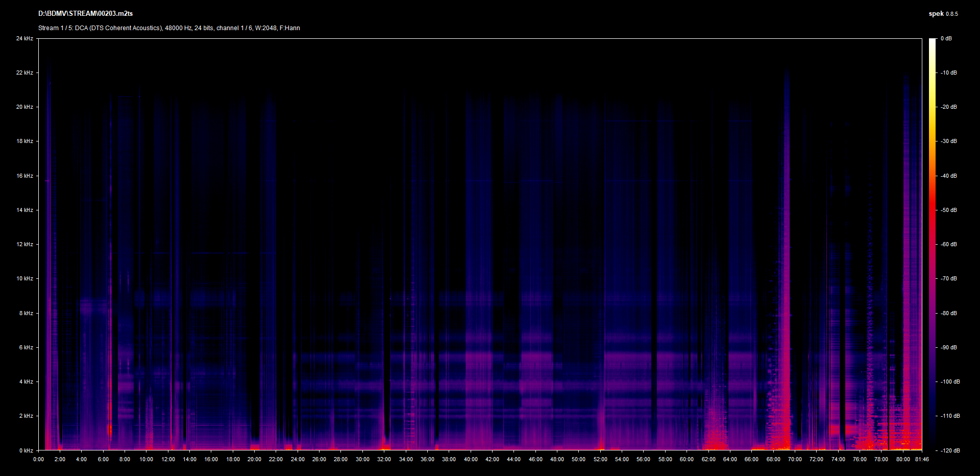Click the -120 dB scale label
980x476 pixels.
coord(950,450)
